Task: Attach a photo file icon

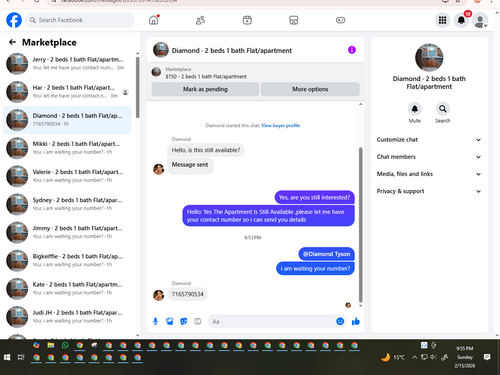Action: click(170, 321)
